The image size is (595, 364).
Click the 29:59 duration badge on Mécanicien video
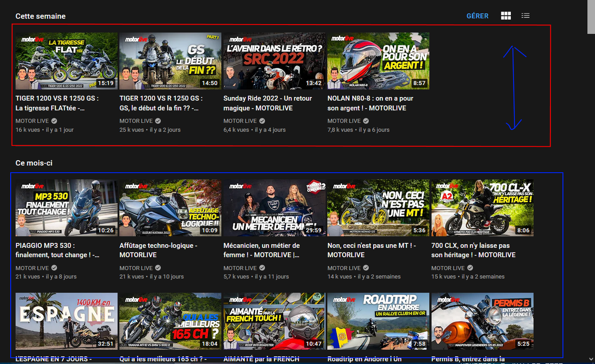tap(314, 230)
